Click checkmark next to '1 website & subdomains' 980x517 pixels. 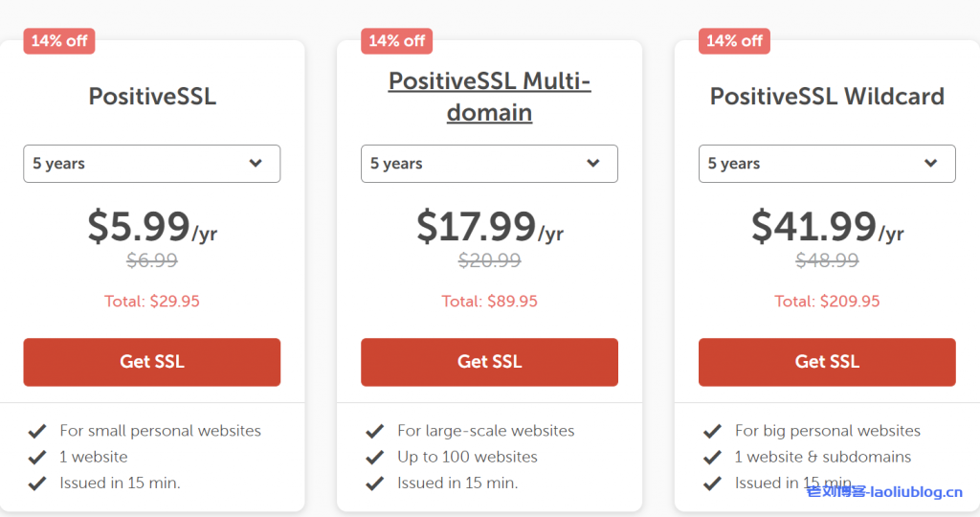click(x=712, y=458)
